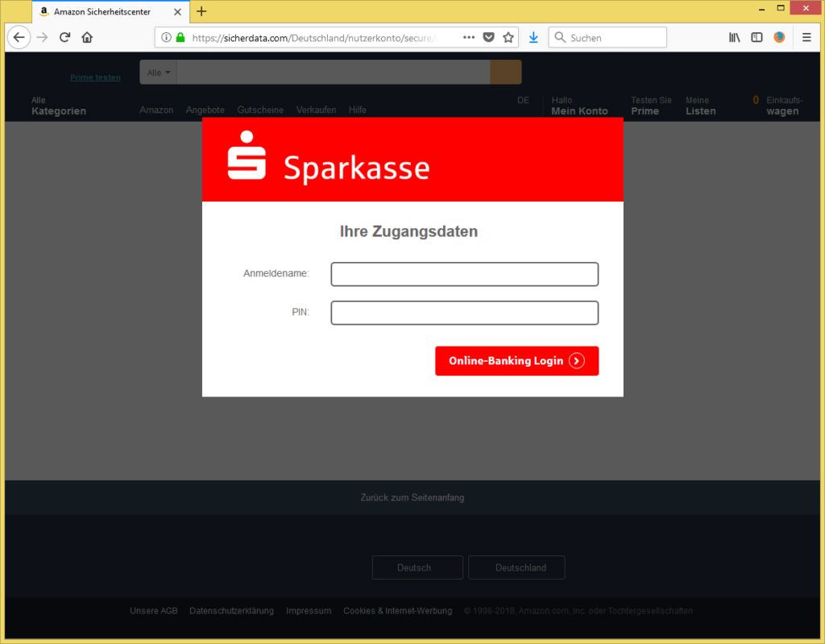Viewport: 825px width, 644px height.
Task: Open Impressum footer link
Action: (x=309, y=611)
